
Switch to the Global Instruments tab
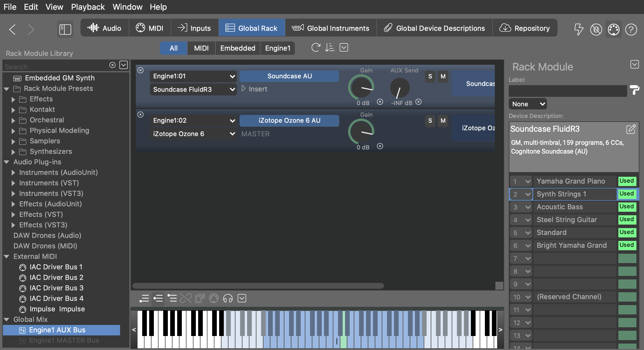coord(331,28)
